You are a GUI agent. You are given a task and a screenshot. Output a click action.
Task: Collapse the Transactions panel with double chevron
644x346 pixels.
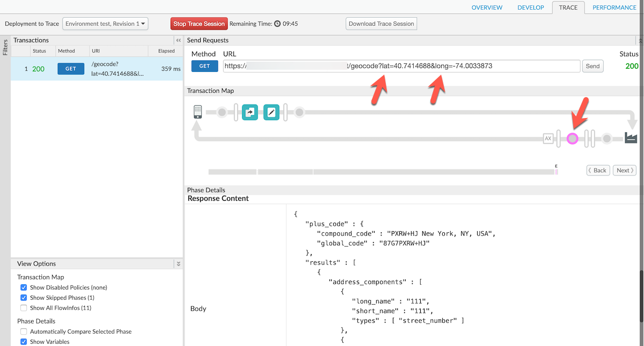(178, 40)
